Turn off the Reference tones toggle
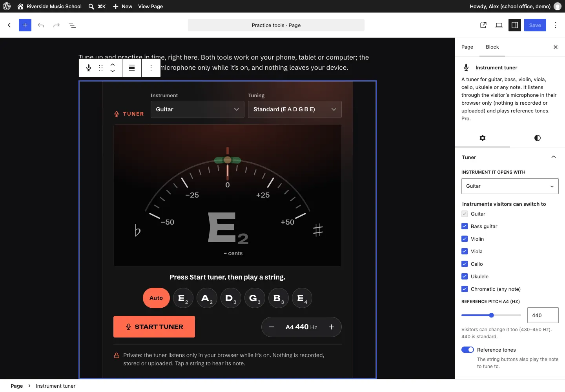This screenshot has height=392, width=565. click(x=468, y=350)
